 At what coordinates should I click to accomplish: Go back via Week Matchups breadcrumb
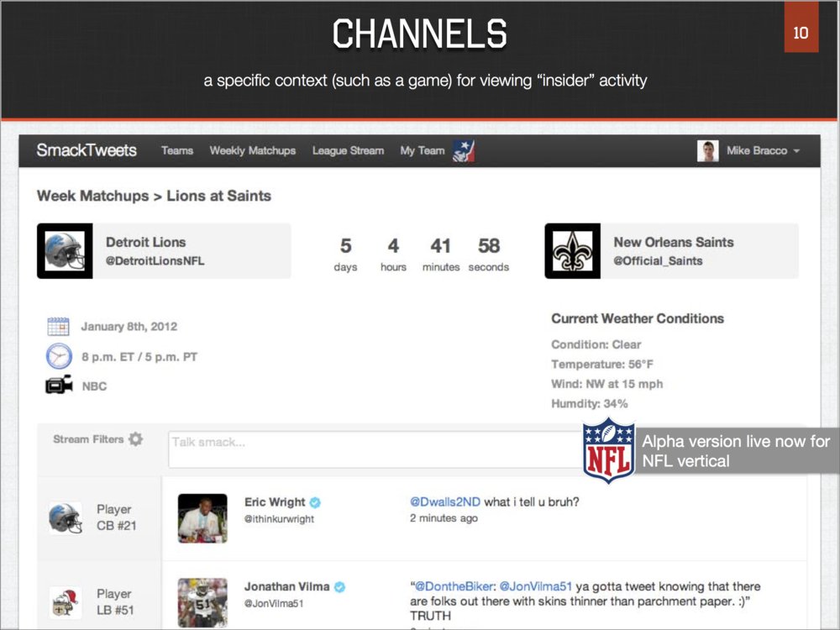click(92, 196)
